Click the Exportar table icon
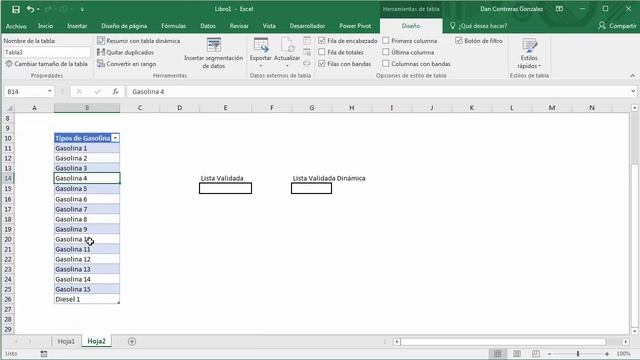 pos(261,45)
